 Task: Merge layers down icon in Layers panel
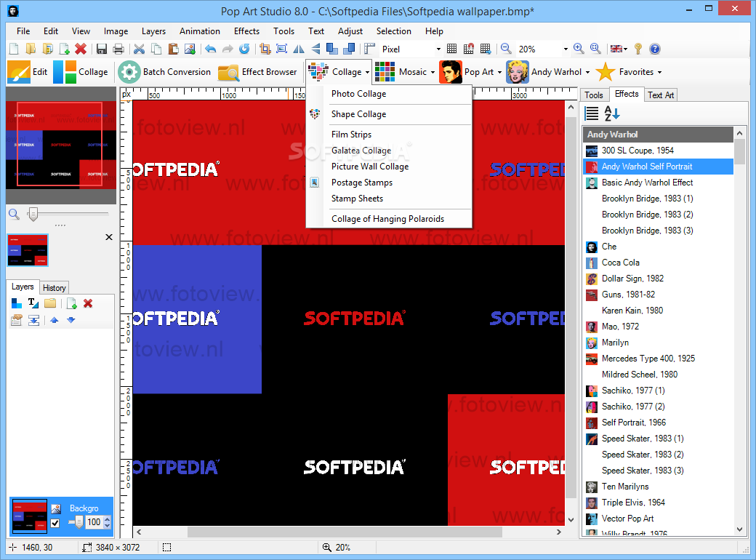coord(33,320)
